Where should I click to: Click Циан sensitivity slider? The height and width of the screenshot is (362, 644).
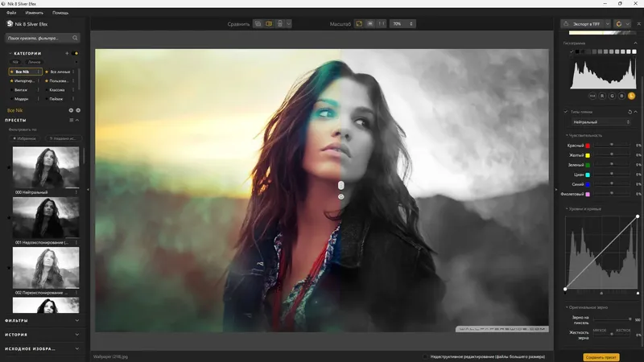click(x=612, y=175)
